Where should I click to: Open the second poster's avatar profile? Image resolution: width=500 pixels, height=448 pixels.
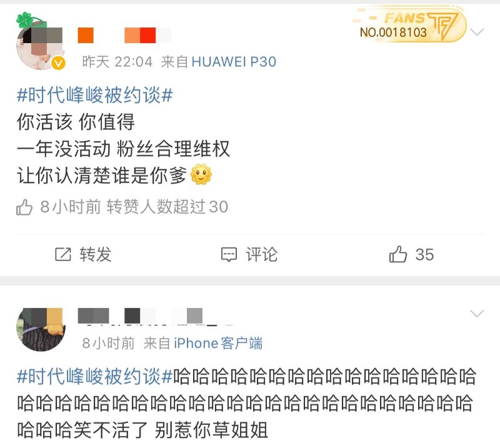tap(41, 329)
